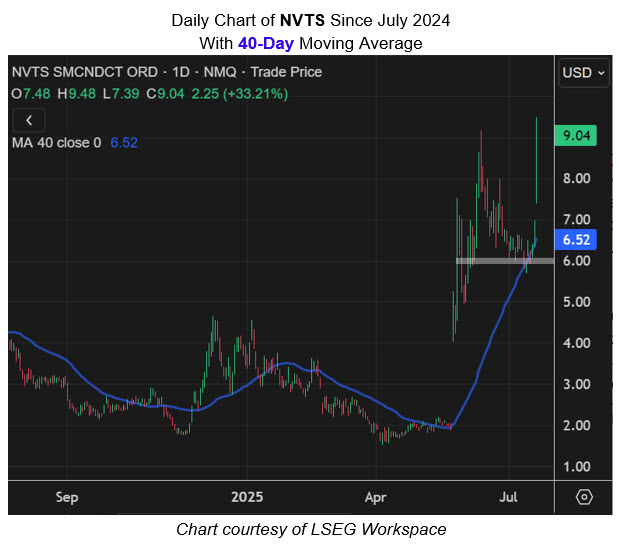Open chart settings hexagon gear icon
The height and width of the screenshot is (548, 619).
(x=584, y=497)
